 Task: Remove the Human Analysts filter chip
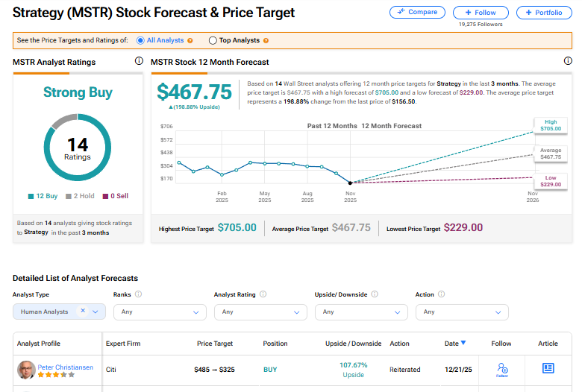[83, 312]
